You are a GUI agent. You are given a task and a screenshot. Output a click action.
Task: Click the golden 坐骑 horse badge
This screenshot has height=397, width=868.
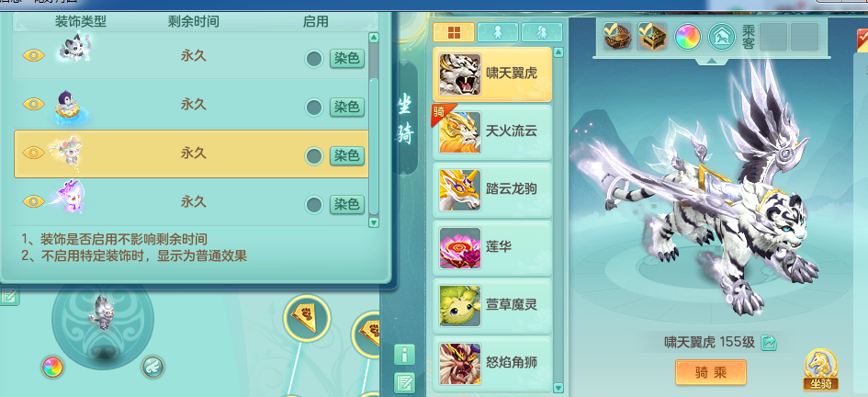click(821, 369)
